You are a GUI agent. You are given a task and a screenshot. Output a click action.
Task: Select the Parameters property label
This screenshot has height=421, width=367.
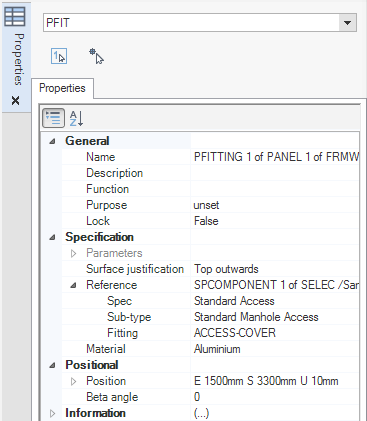(114, 253)
